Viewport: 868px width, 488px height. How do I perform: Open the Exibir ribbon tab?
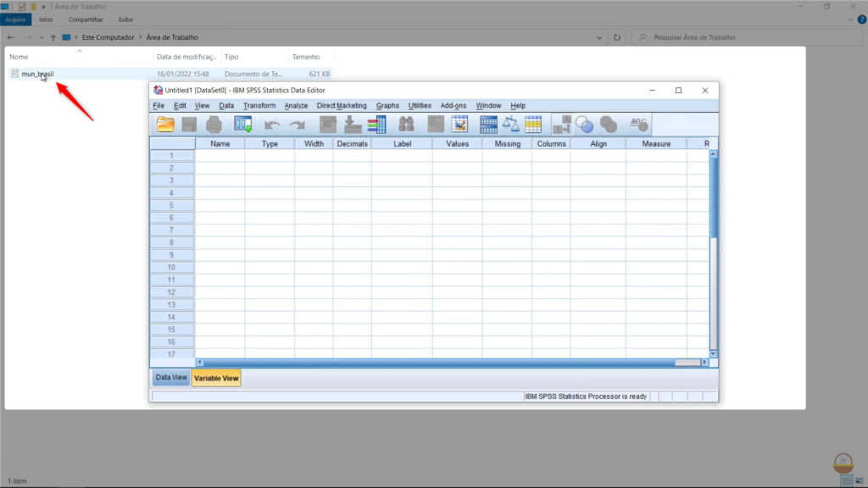pos(125,19)
